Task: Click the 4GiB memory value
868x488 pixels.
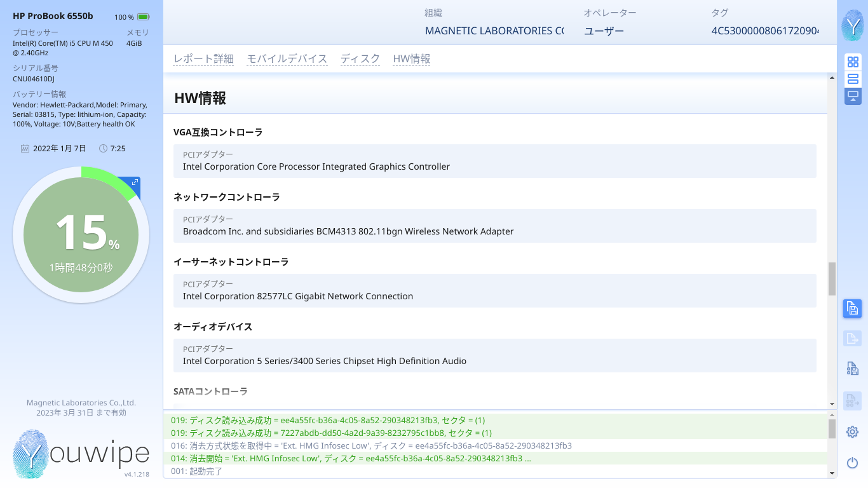Action: (134, 43)
